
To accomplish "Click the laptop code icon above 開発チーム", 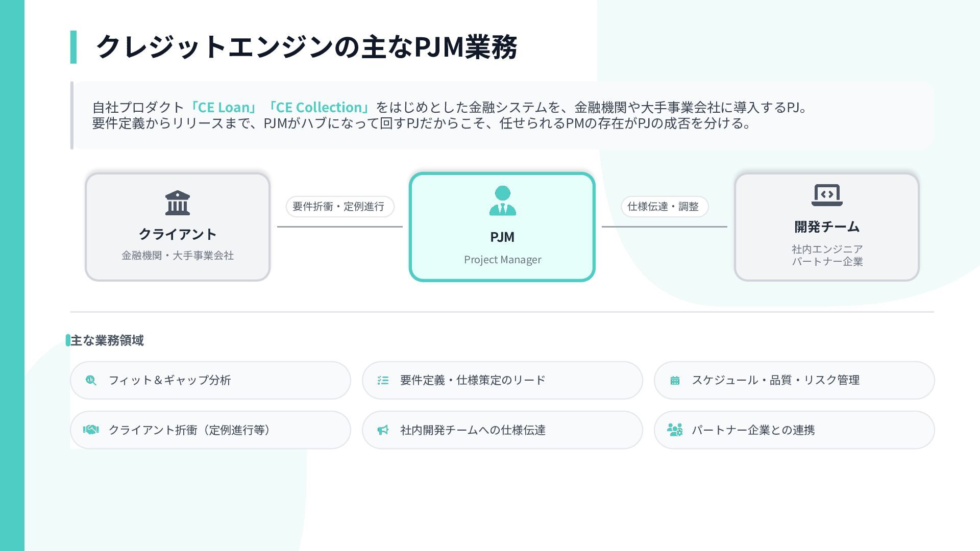I will point(827,195).
